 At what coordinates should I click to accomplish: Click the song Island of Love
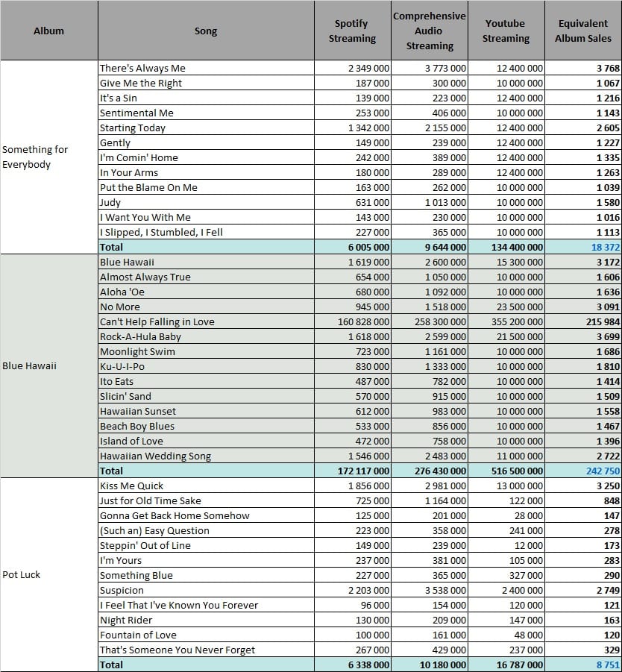coord(206,441)
